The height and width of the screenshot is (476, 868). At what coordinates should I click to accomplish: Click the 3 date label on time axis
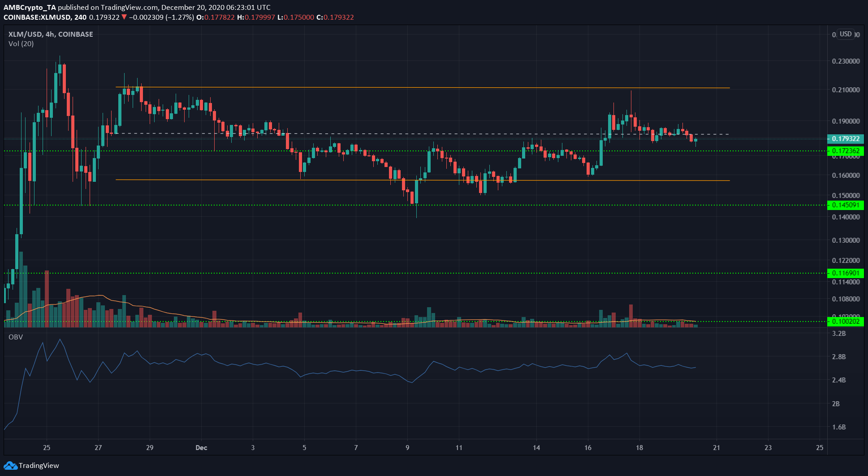(x=253, y=448)
